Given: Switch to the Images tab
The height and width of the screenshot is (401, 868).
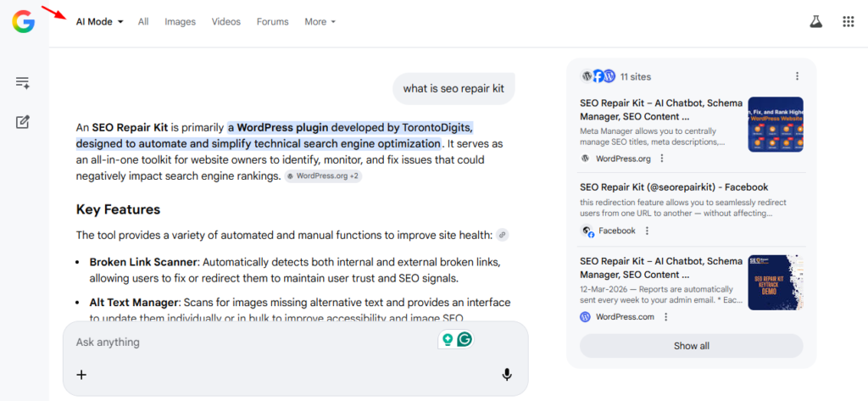Looking at the screenshot, I should pyautogui.click(x=180, y=21).
